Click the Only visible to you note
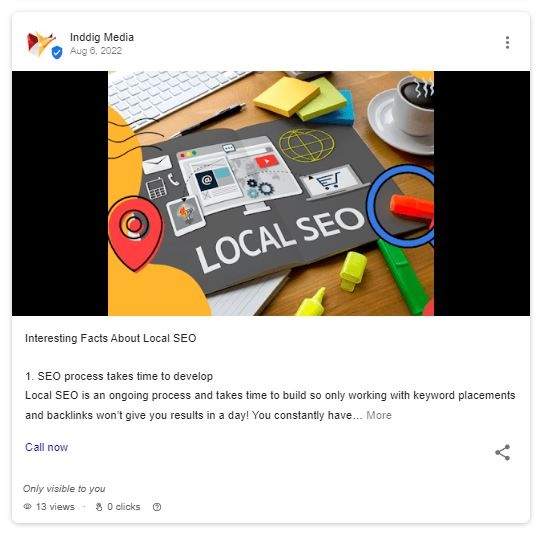The image size is (539, 533). [x=64, y=489]
